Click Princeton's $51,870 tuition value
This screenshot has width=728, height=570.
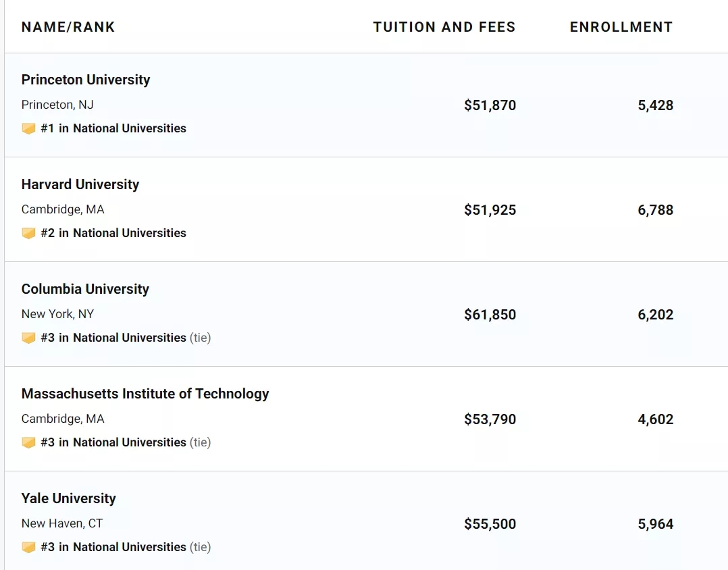click(490, 105)
